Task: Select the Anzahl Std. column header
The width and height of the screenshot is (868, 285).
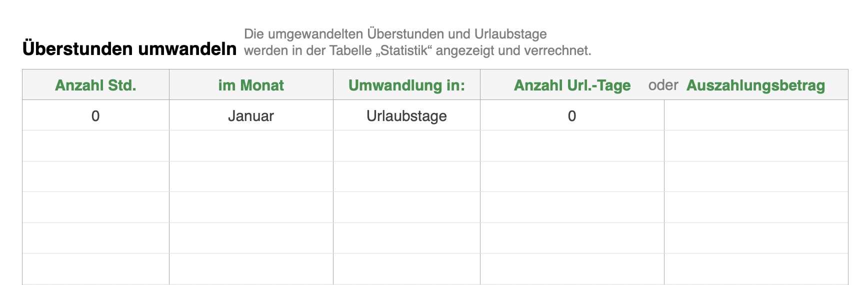Action: pos(95,85)
